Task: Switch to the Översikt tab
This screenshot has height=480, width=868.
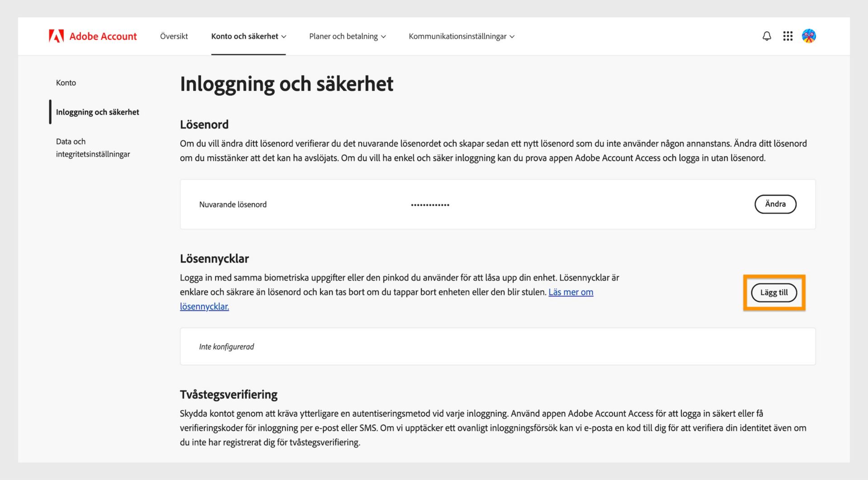Action: (x=173, y=36)
